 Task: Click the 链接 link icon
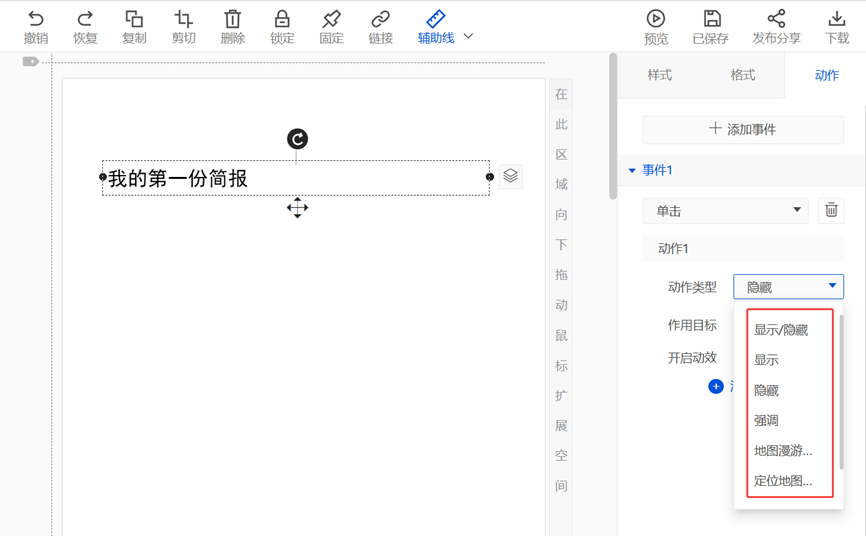(380, 19)
